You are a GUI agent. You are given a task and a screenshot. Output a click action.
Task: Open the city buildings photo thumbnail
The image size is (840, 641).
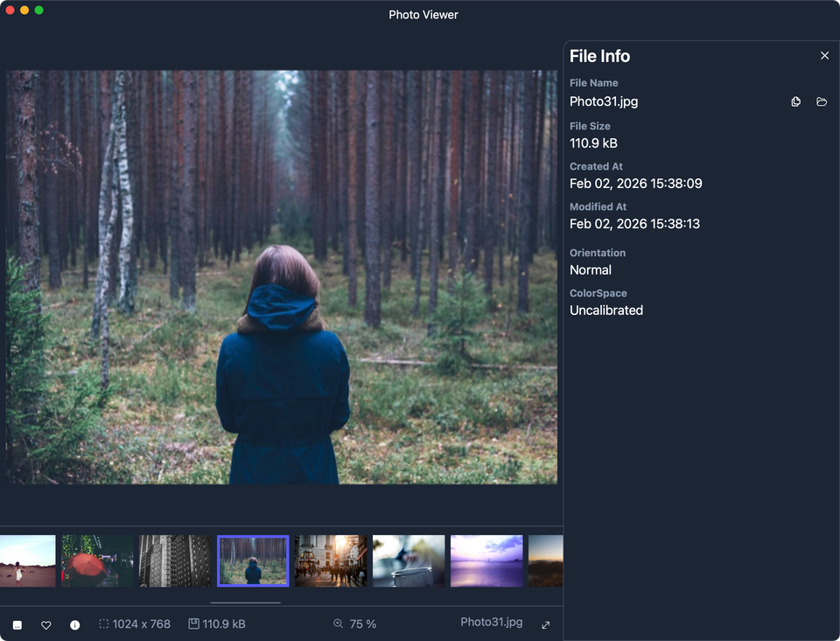coord(174,561)
